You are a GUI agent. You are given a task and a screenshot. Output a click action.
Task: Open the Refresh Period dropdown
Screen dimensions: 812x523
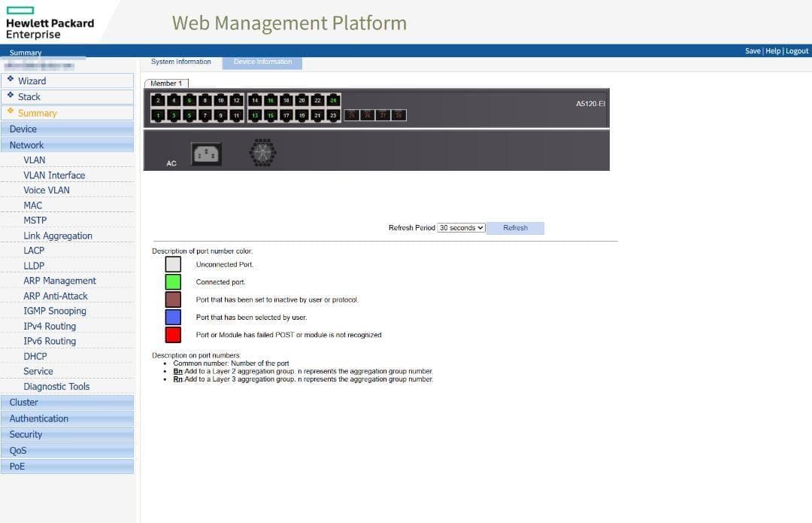[462, 228]
